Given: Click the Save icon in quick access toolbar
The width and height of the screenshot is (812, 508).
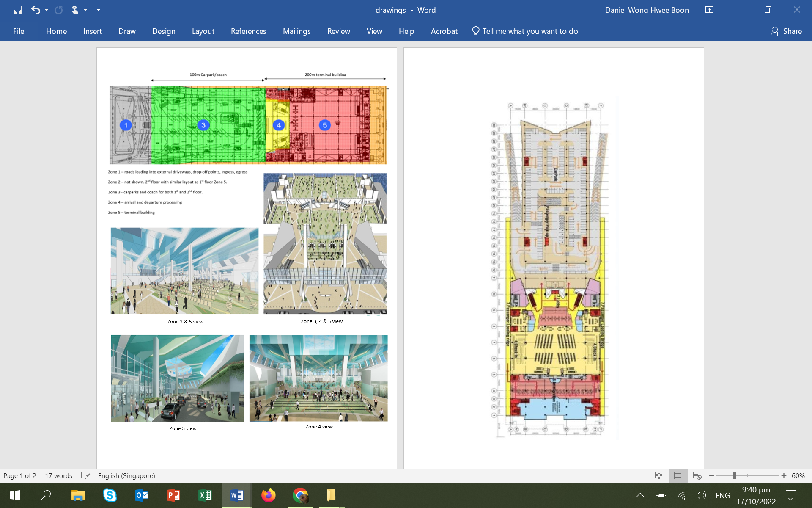Looking at the screenshot, I should point(17,10).
